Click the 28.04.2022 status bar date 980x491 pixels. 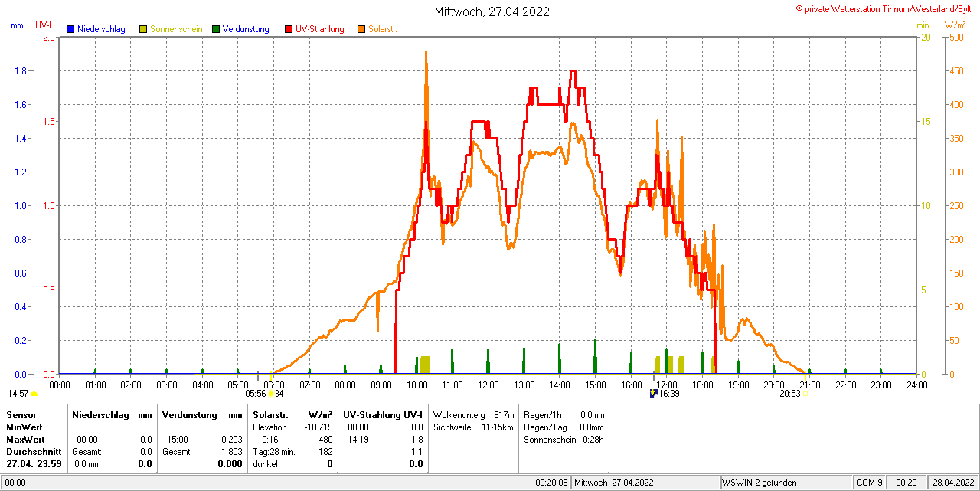point(953,483)
